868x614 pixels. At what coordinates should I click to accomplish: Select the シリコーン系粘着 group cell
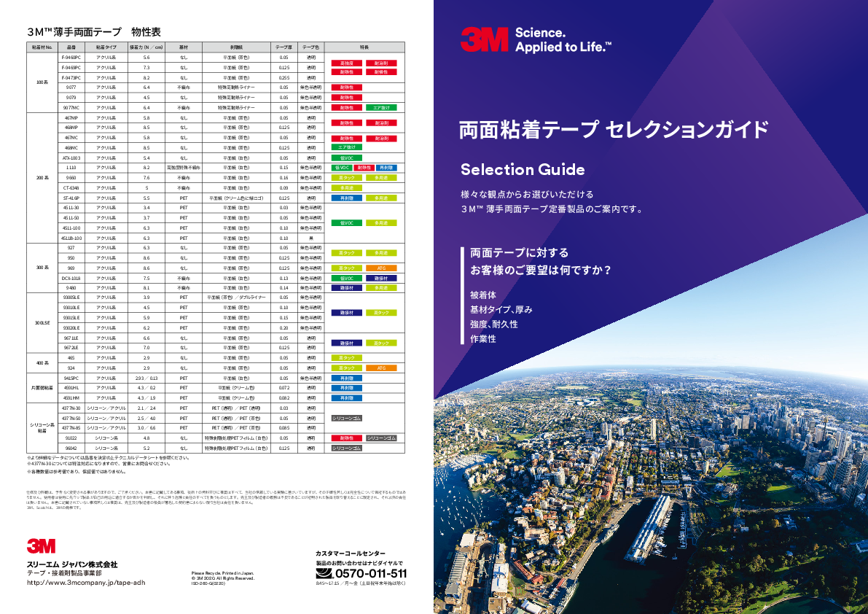pyautogui.click(x=42, y=428)
